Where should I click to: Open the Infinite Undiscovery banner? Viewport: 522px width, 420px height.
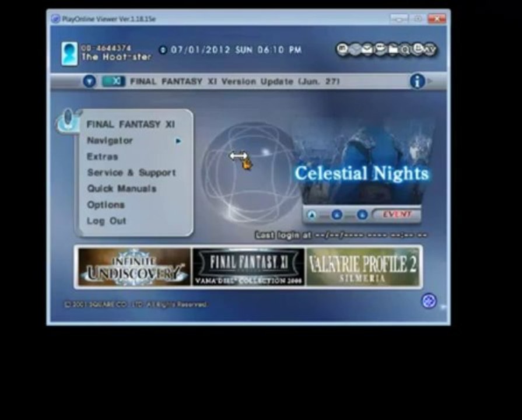(135, 267)
